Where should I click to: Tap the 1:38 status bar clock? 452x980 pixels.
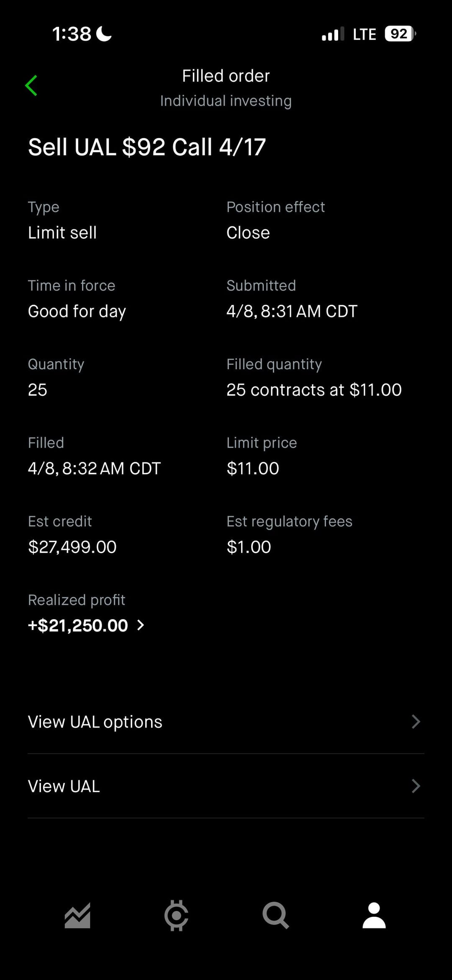(x=72, y=34)
